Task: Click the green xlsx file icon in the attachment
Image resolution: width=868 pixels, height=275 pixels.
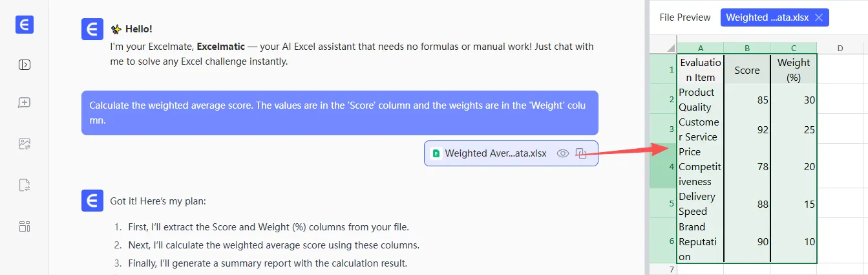Action: pos(436,154)
